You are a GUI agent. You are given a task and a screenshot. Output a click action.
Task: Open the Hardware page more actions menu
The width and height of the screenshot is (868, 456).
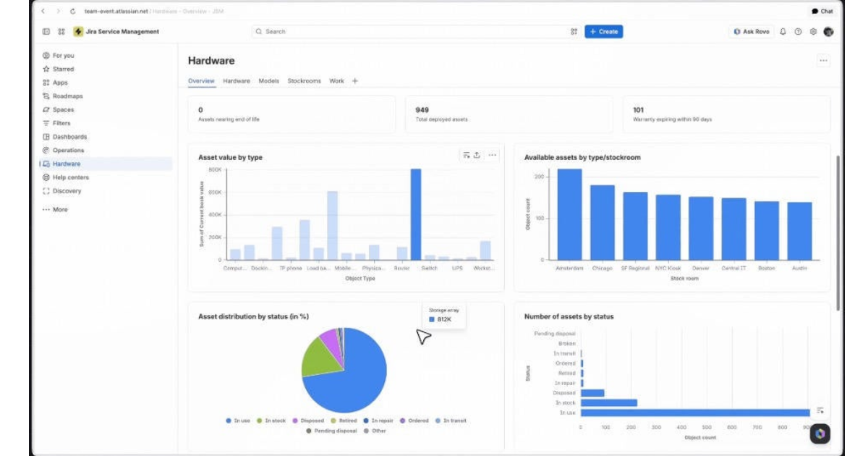click(823, 61)
